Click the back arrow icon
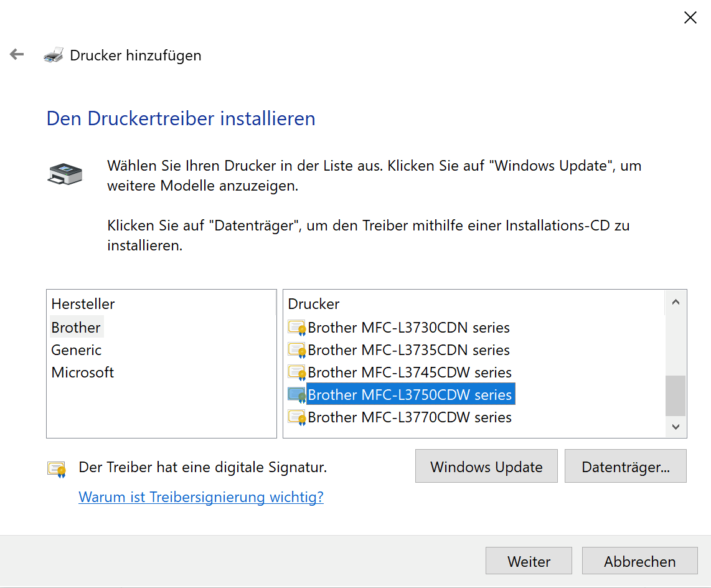Viewport: 711px width, 588px height. tap(17, 55)
